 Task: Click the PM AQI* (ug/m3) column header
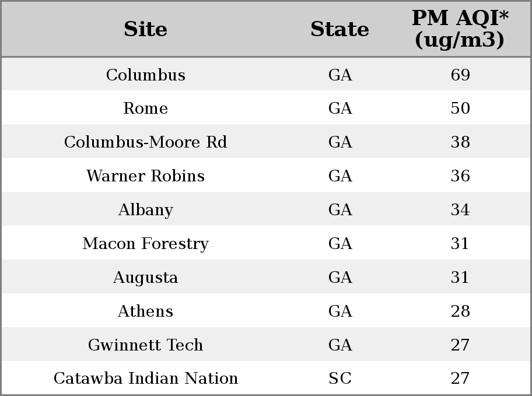click(x=460, y=29)
